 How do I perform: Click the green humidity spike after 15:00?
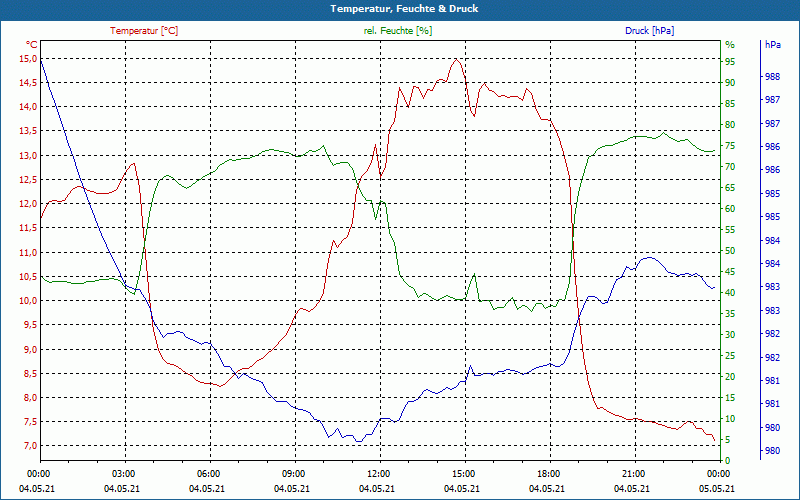click(474, 274)
